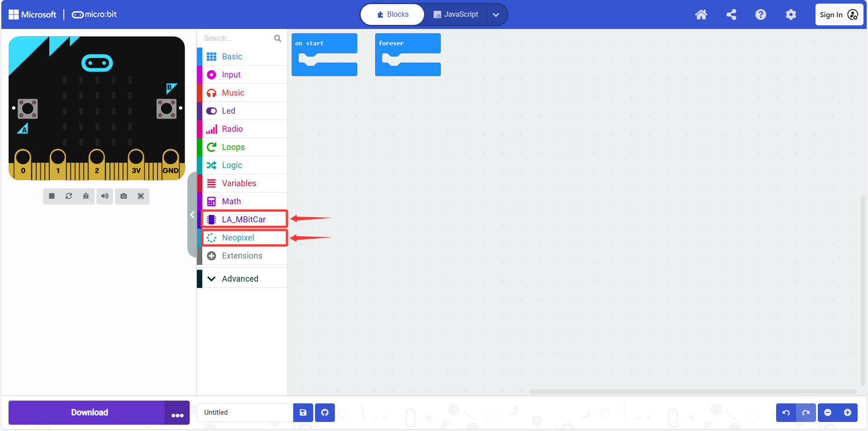Restart the simulator using the refresh icon
This screenshot has width=868, height=431.
(69, 196)
